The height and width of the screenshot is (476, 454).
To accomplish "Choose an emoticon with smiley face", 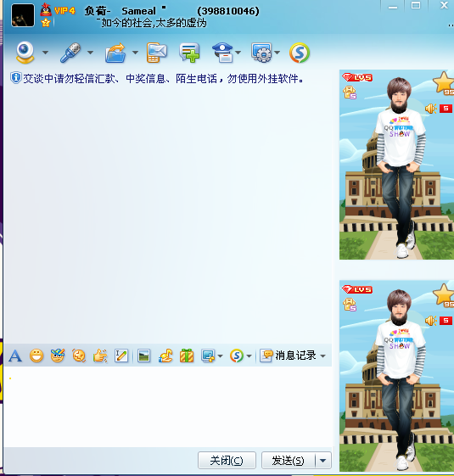I will coord(36,356).
